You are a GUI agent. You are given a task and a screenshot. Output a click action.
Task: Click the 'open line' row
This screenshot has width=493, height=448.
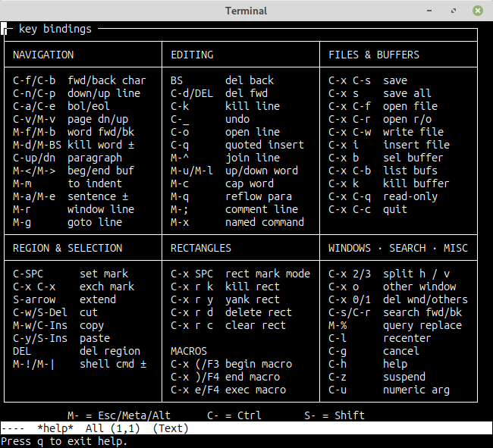[225, 132]
